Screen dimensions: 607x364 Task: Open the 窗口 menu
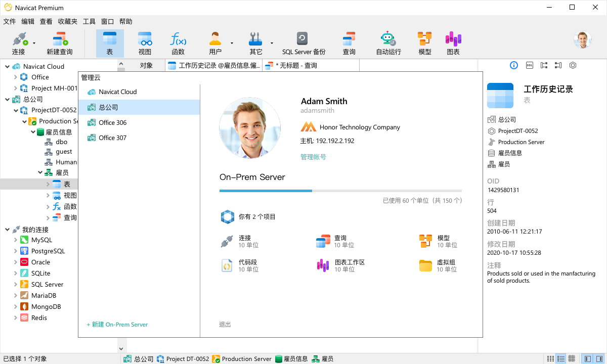107,22
